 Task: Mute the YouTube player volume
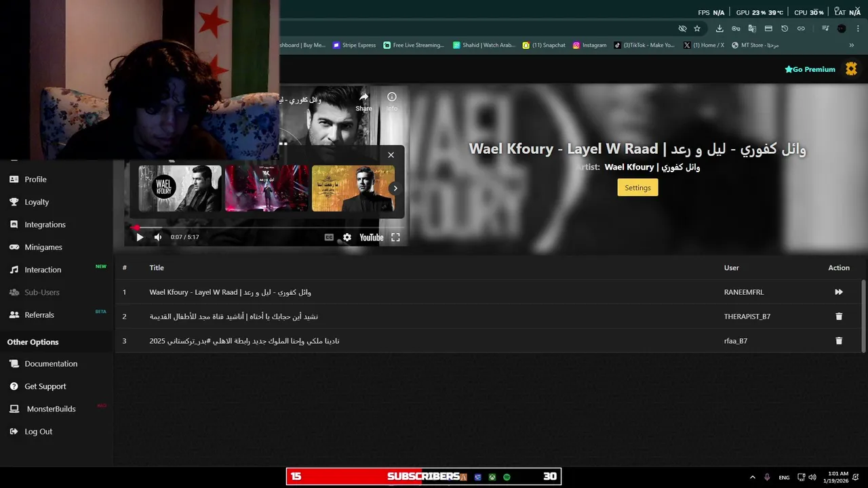pyautogui.click(x=158, y=237)
